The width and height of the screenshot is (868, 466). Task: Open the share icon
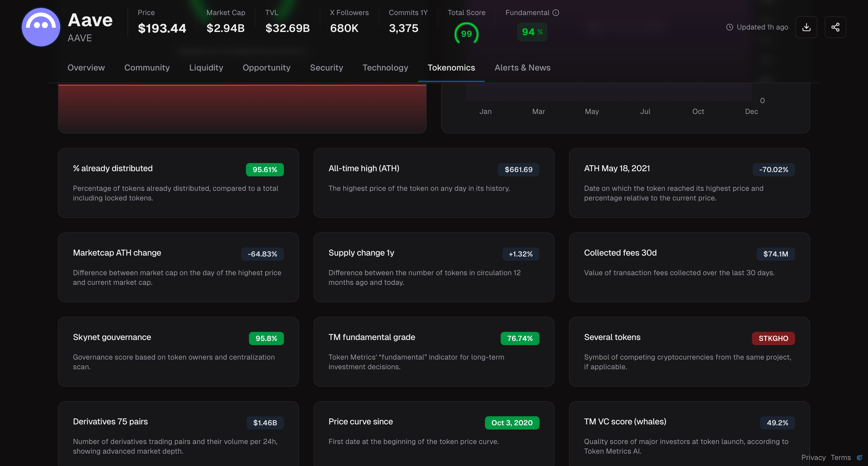click(836, 27)
